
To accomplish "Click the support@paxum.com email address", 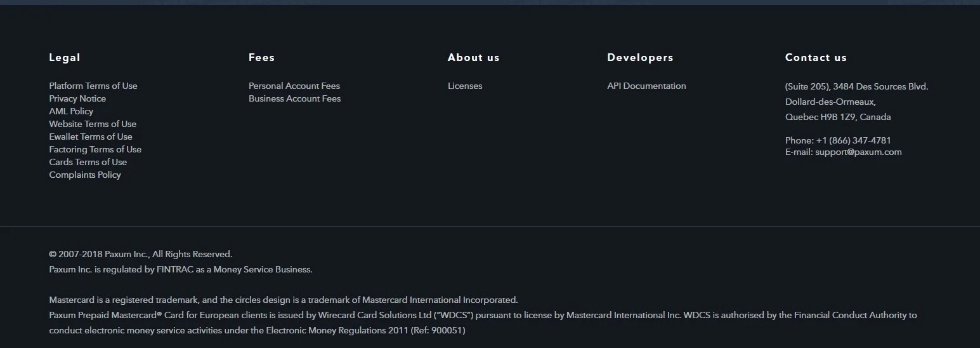I will point(858,152).
